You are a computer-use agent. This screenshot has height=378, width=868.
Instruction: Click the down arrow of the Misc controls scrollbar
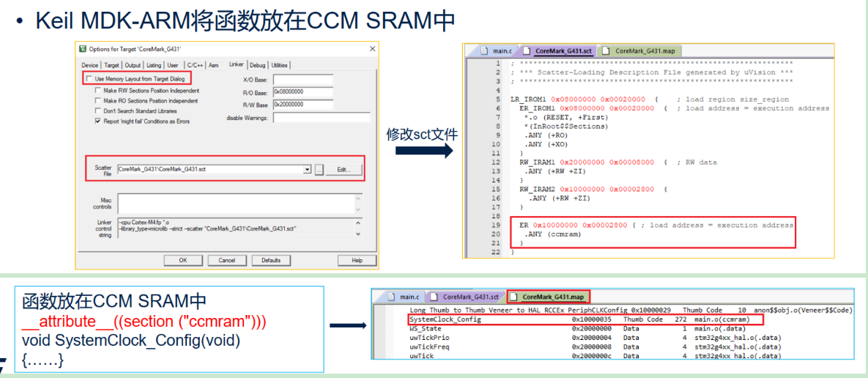pyautogui.click(x=358, y=210)
